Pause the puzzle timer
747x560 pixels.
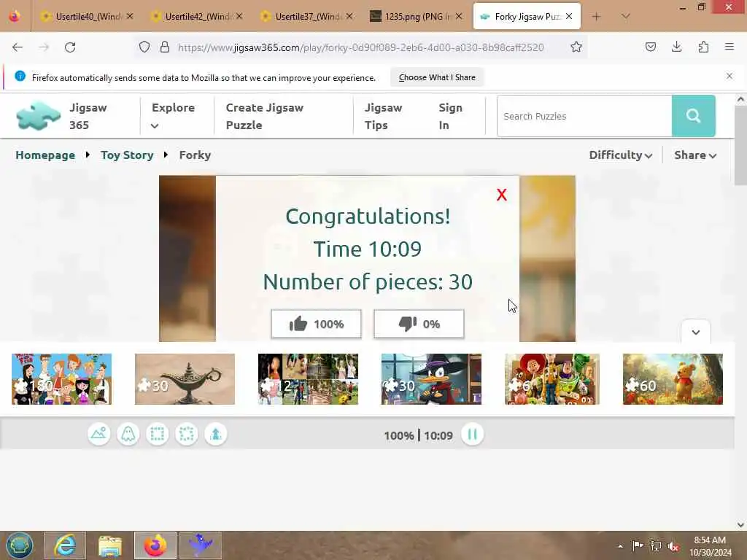pos(472,435)
